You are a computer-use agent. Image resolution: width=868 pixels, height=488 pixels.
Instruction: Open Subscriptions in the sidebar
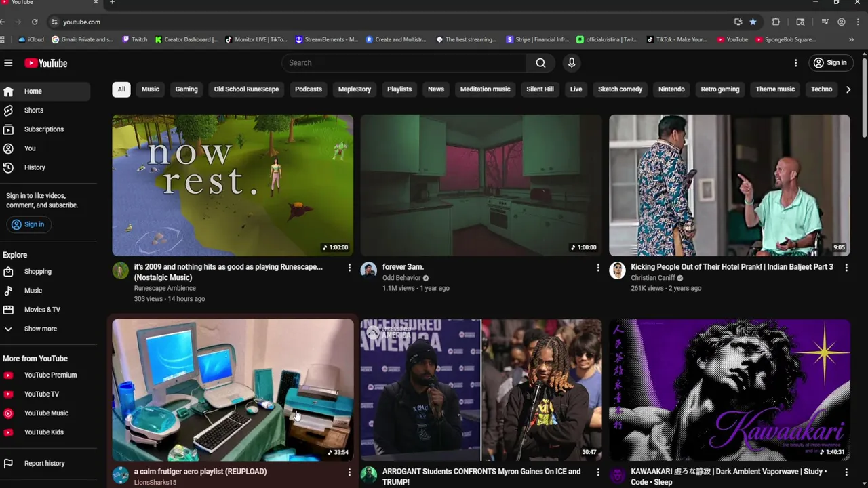click(x=45, y=129)
